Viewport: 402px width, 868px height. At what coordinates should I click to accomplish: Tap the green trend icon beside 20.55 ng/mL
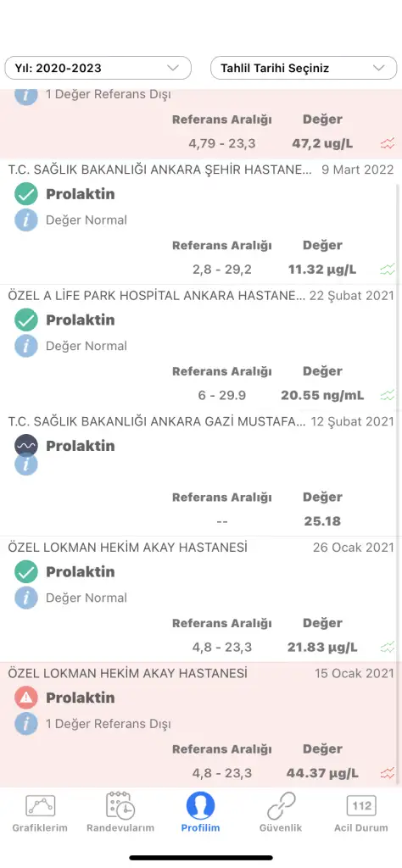[388, 395]
